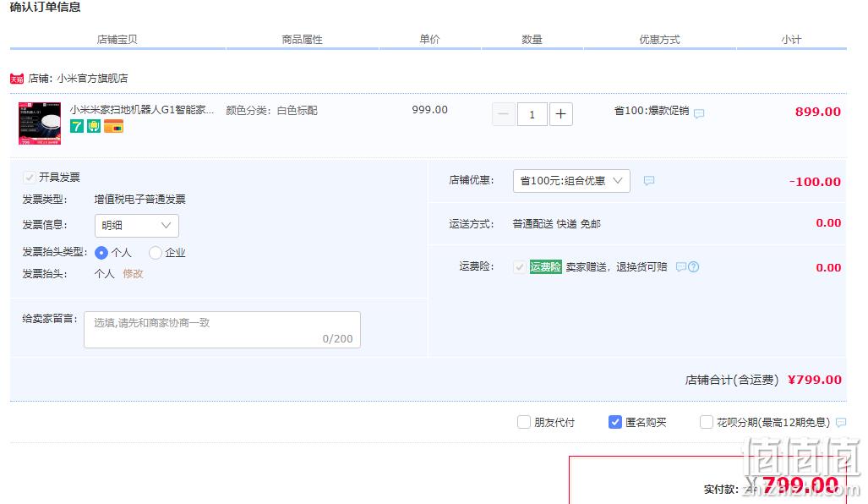The height and width of the screenshot is (504, 868).
Task: Click the 增值税电子普通发票 invoice type text
Action: pos(140,200)
